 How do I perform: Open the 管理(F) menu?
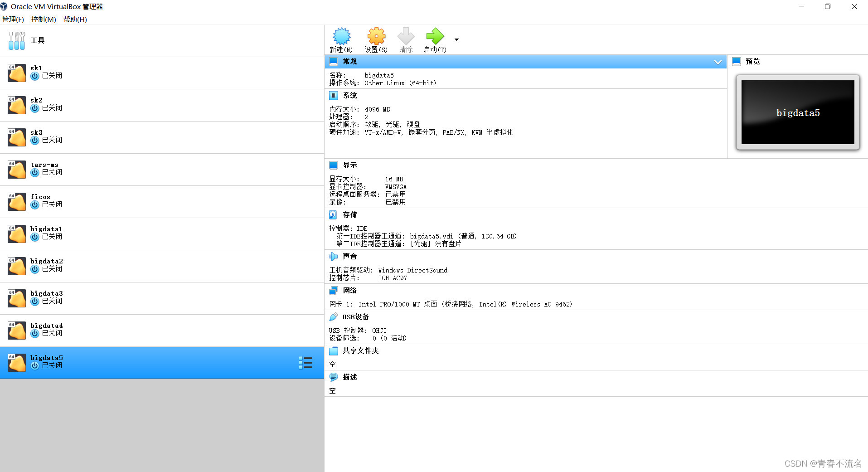coord(13,19)
